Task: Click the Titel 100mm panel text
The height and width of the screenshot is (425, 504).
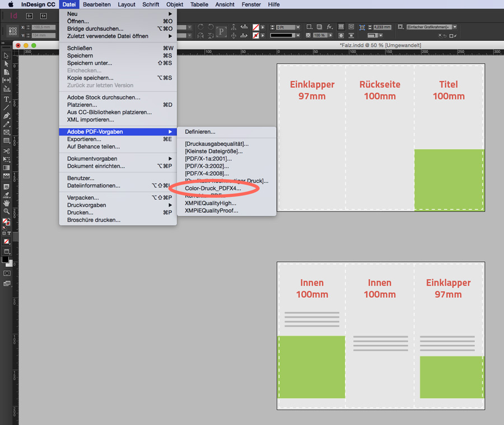Action: 449,90
